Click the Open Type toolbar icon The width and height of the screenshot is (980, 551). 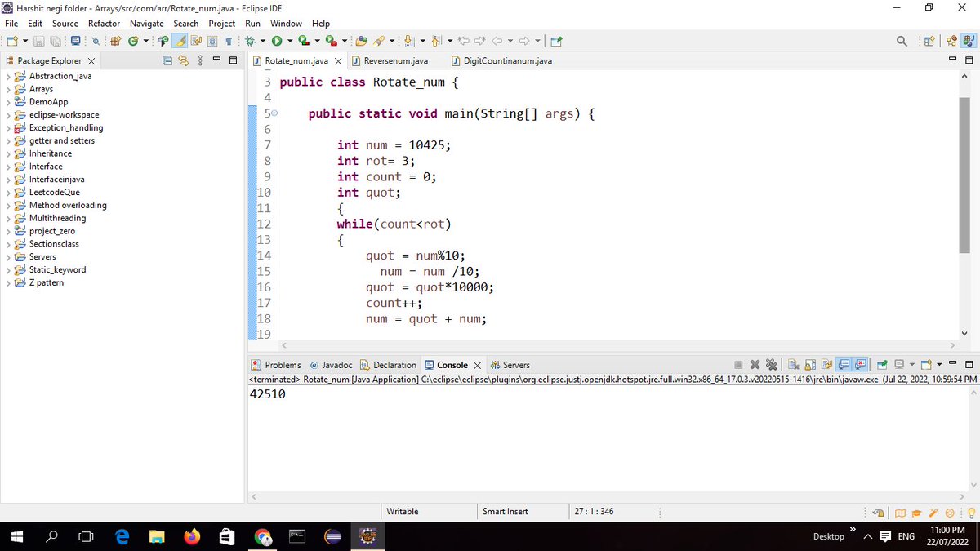(362, 41)
